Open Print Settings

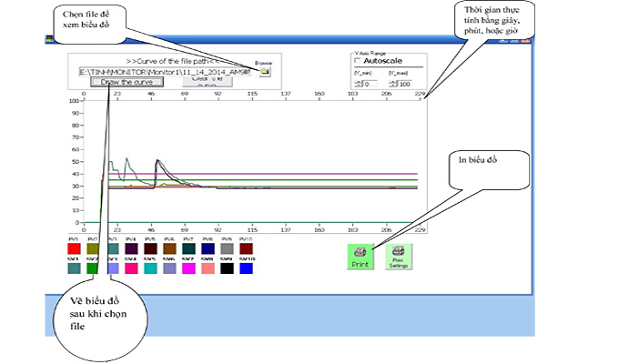398,256
